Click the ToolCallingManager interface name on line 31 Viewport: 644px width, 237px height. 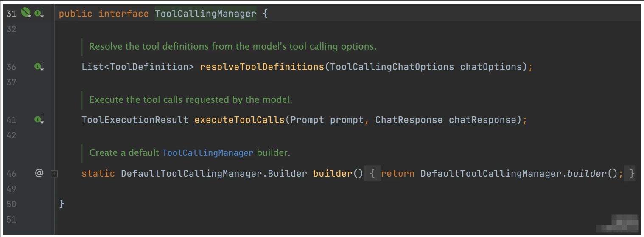click(x=205, y=14)
